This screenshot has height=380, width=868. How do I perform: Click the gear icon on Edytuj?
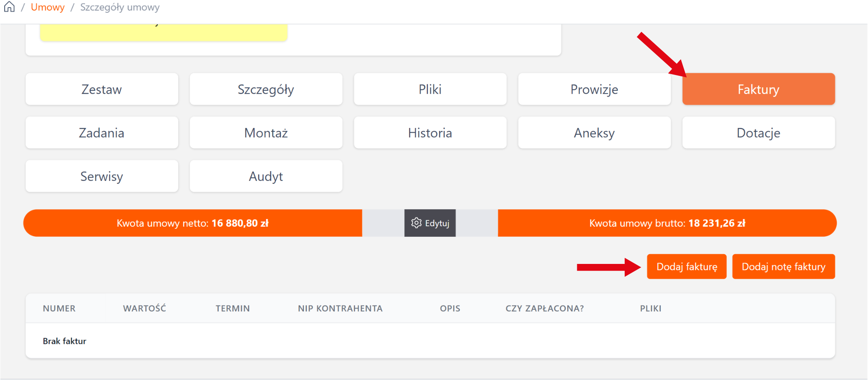click(x=416, y=223)
